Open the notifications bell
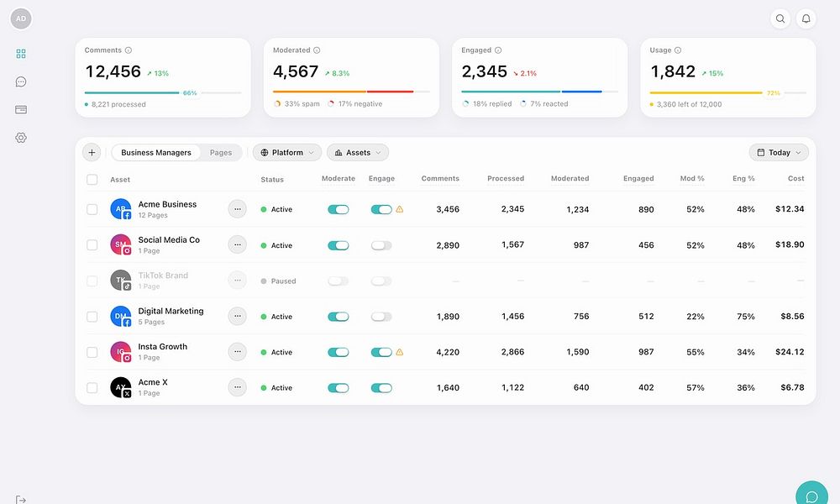Screen dimensions: 840x504 point(806,18)
